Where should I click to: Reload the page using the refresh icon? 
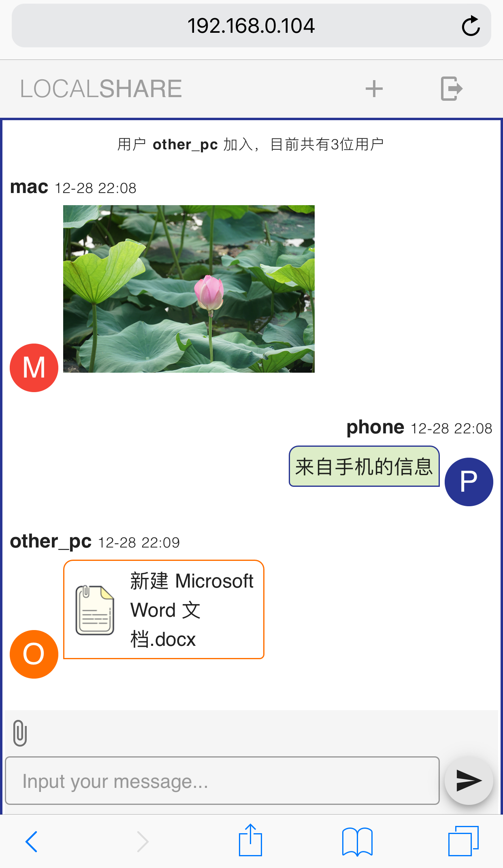[471, 26]
